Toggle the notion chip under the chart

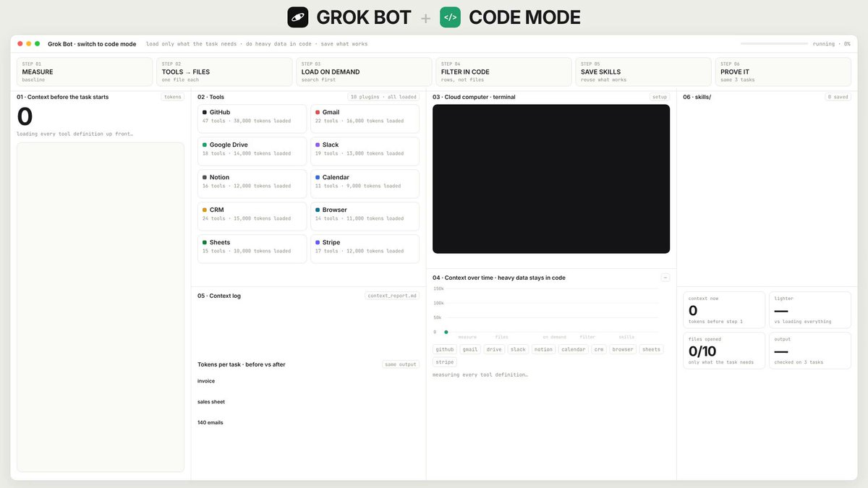(543, 349)
